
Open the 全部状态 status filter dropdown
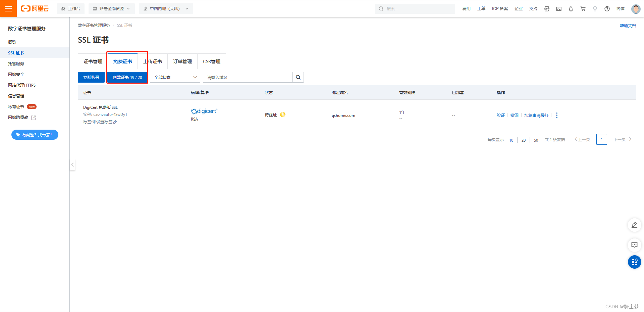[x=174, y=77]
